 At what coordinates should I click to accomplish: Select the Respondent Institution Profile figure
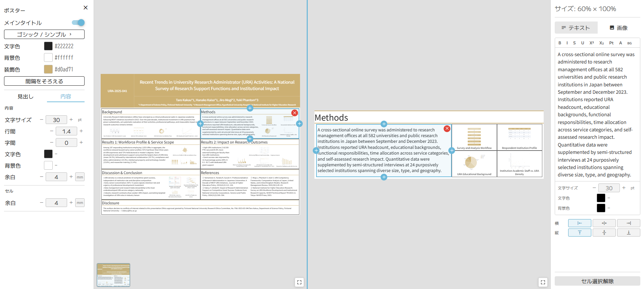click(x=519, y=137)
